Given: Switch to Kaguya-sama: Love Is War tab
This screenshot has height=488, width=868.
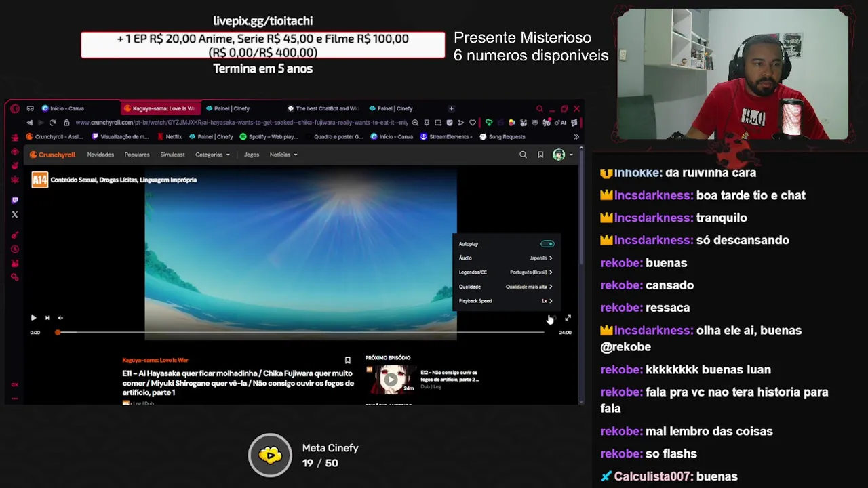Looking at the screenshot, I should 160,108.
